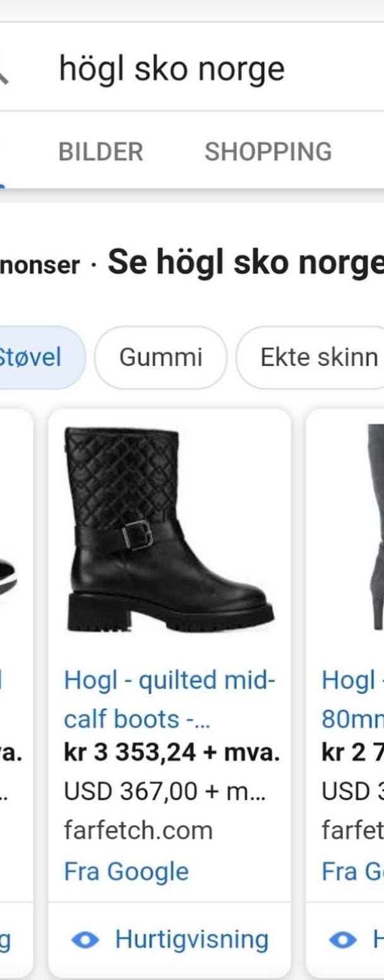The image size is (384, 980).
Task: Open the 'Hogl 80mm' product title link
Action: tap(352, 700)
